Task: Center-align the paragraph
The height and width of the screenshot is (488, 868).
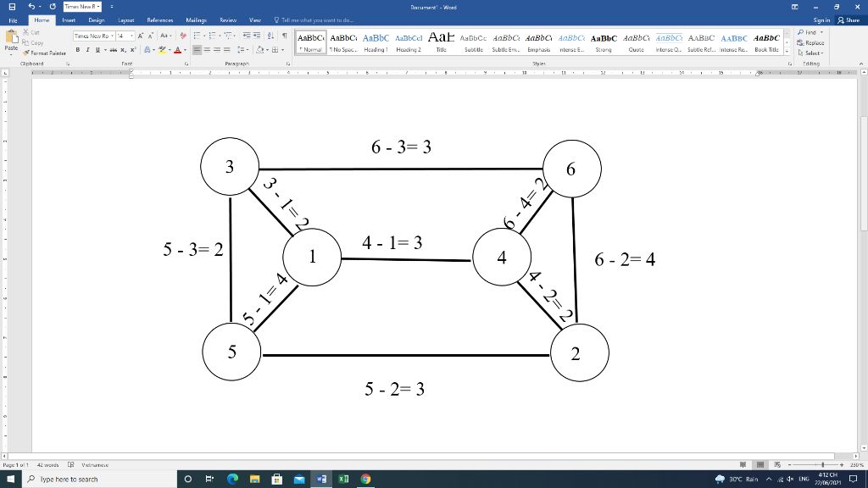Action: click(207, 50)
